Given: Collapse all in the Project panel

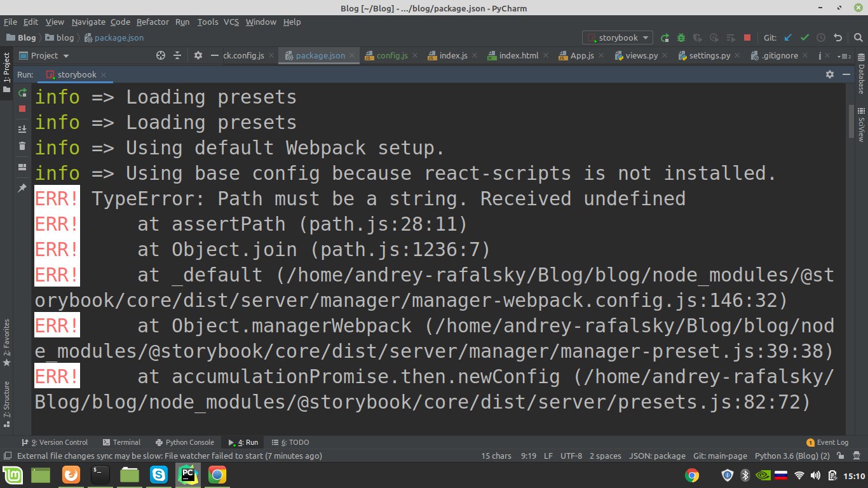Looking at the screenshot, I should pos(177,56).
